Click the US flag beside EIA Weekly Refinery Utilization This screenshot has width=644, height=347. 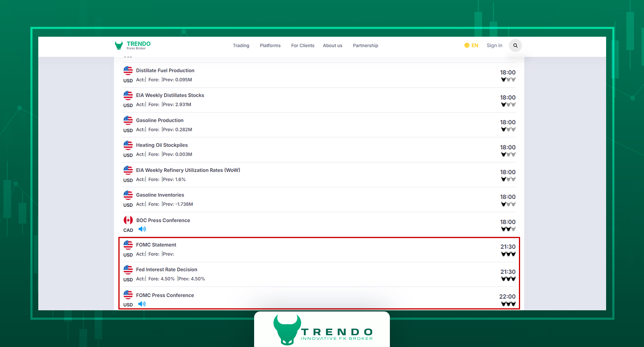tap(128, 170)
